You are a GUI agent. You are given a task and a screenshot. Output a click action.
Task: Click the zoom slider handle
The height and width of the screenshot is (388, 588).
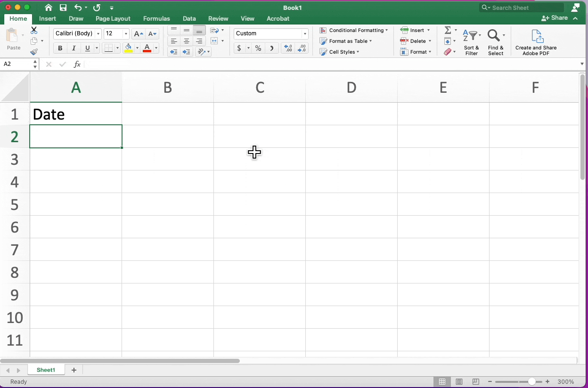[x=532, y=382]
